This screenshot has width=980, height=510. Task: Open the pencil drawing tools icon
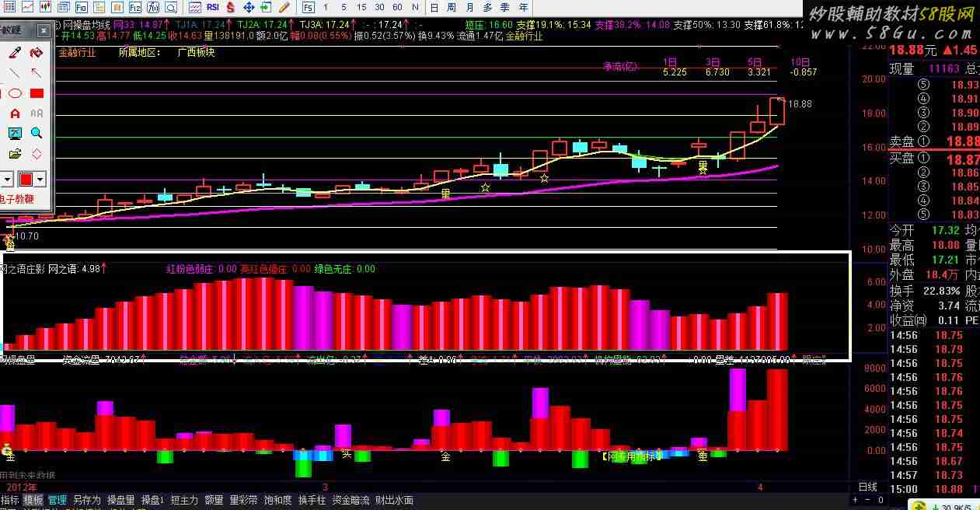284,7
